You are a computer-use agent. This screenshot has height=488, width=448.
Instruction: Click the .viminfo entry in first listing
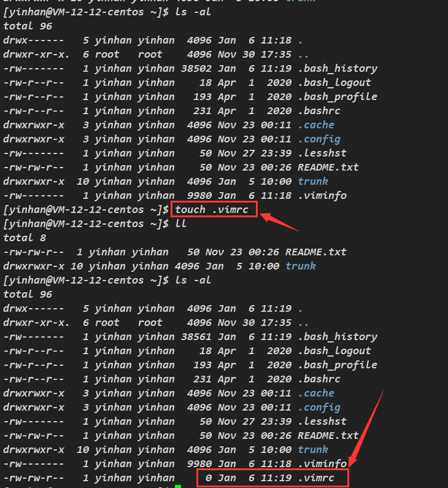pyautogui.click(x=322, y=195)
